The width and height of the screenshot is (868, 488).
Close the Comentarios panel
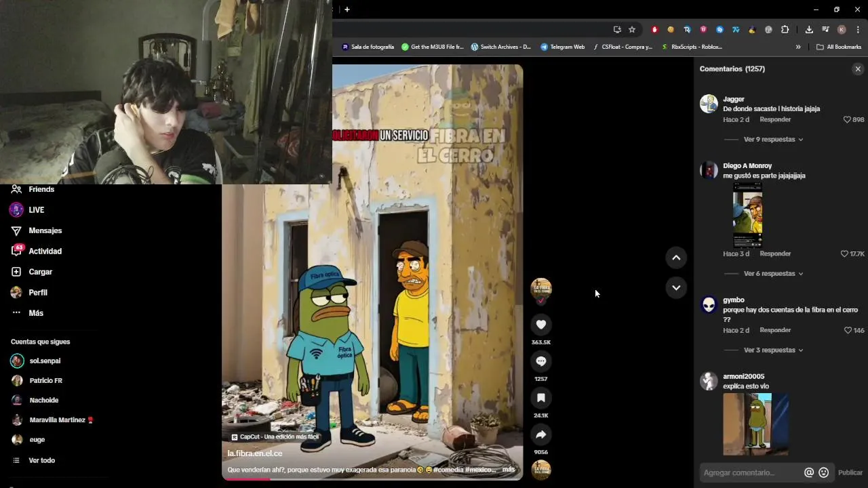click(858, 69)
